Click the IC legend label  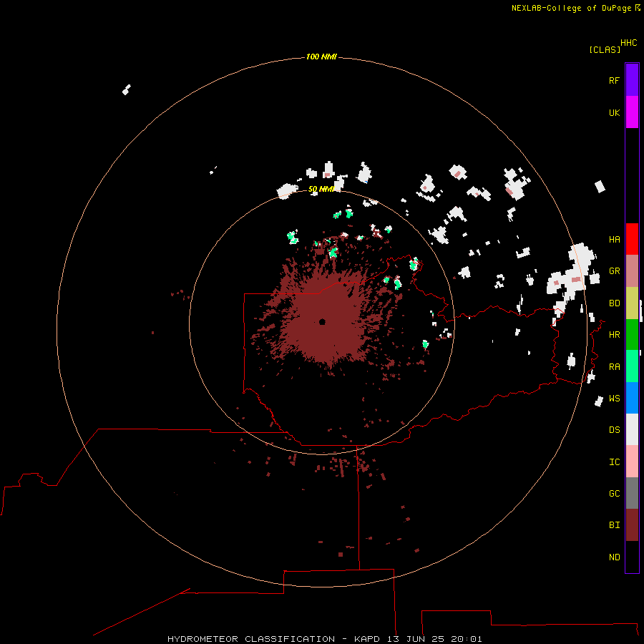(x=614, y=462)
